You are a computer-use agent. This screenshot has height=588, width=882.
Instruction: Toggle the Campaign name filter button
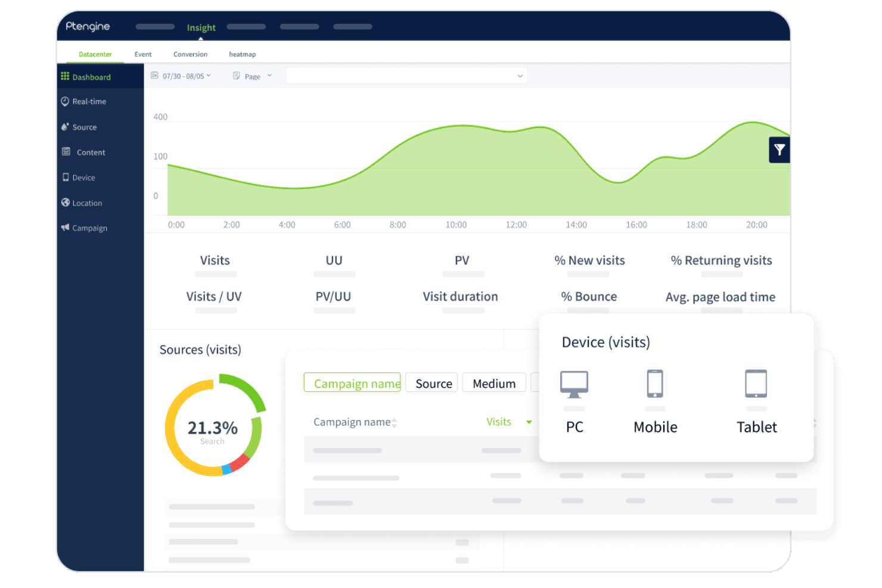click(352, 383)
